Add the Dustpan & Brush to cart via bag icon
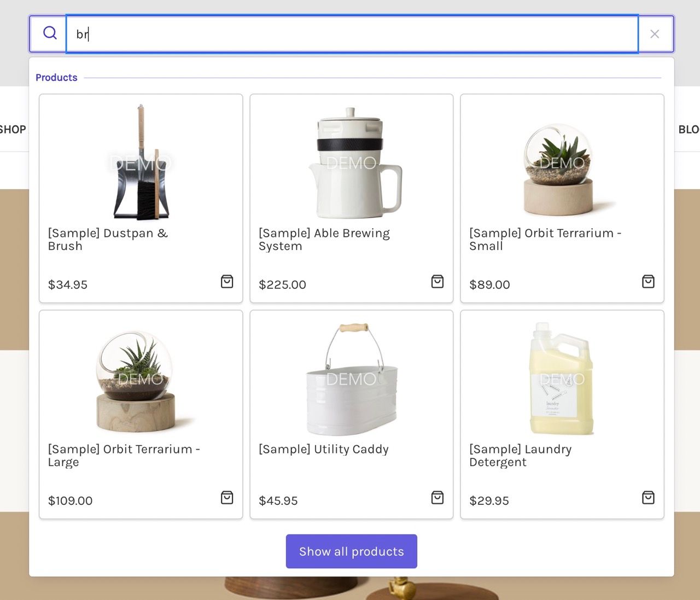Image resolution: width=700 pixels, height=600 pixels. [226, 282]
